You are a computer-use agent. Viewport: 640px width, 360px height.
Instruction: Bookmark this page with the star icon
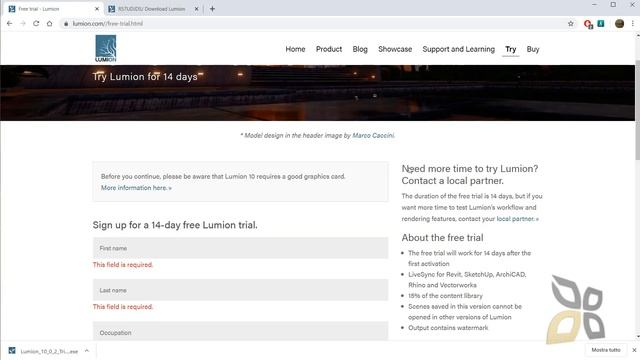pos(571,24)
